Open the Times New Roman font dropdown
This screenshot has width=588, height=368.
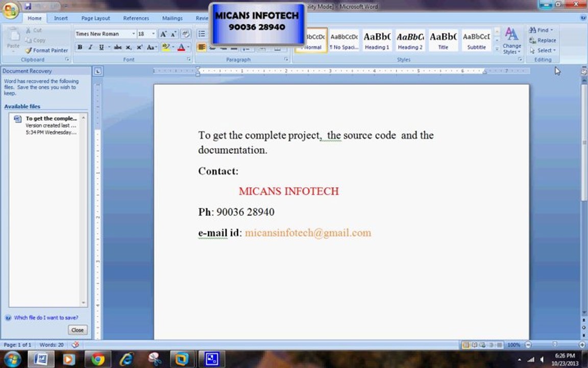(x=134, y=34)
